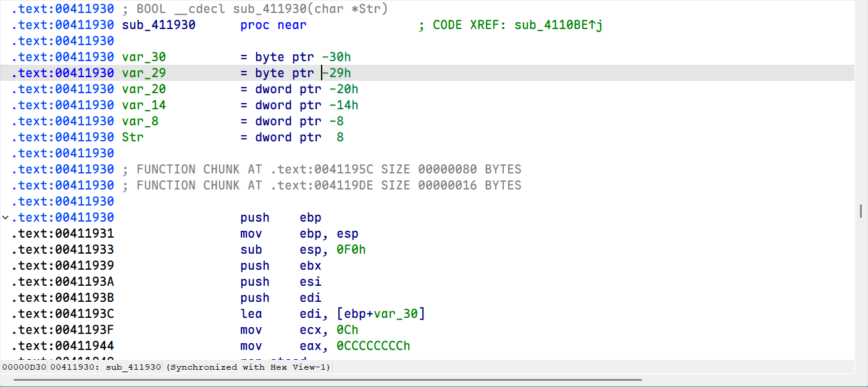Click function chunk comment at 004119DE
This screenshot has width=868, height=387.
coord(322,185)
